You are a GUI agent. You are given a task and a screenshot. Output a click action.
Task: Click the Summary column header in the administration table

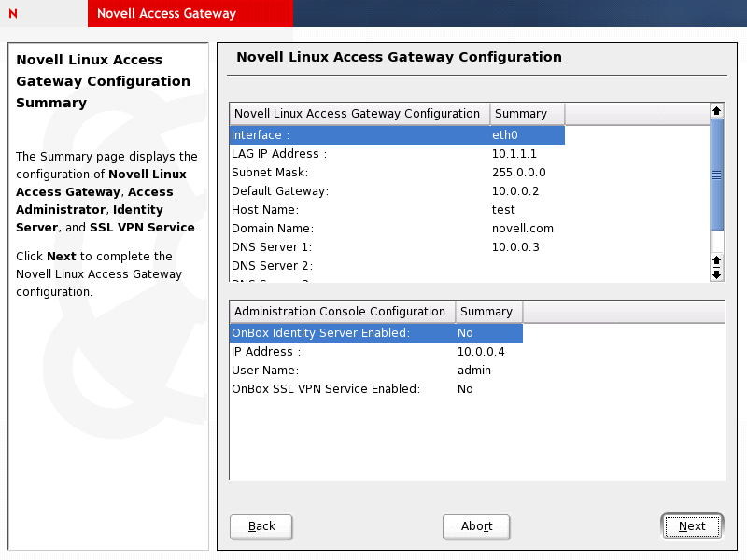488,312
